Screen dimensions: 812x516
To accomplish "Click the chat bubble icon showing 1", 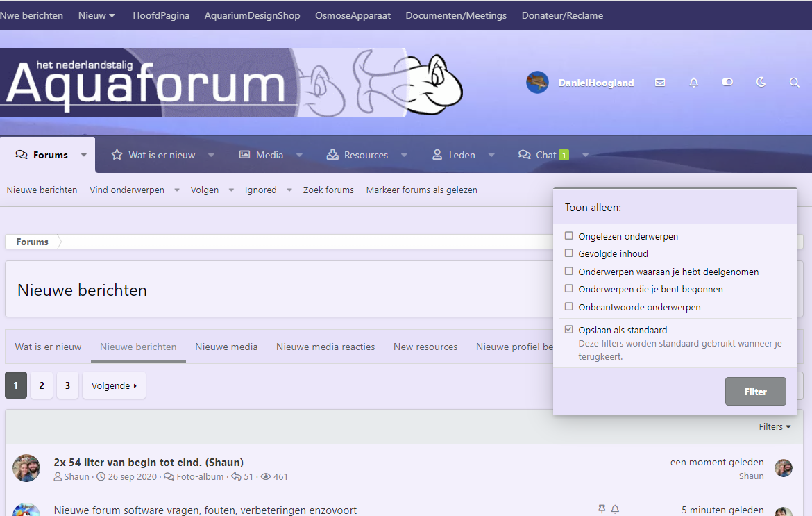I will pos(525,154).
